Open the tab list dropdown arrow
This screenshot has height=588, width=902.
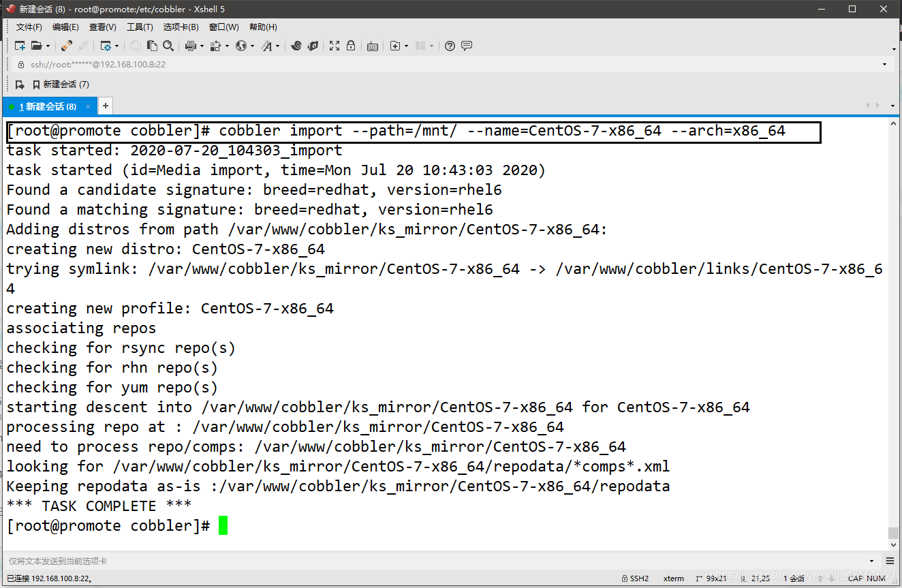coord(893,106)
